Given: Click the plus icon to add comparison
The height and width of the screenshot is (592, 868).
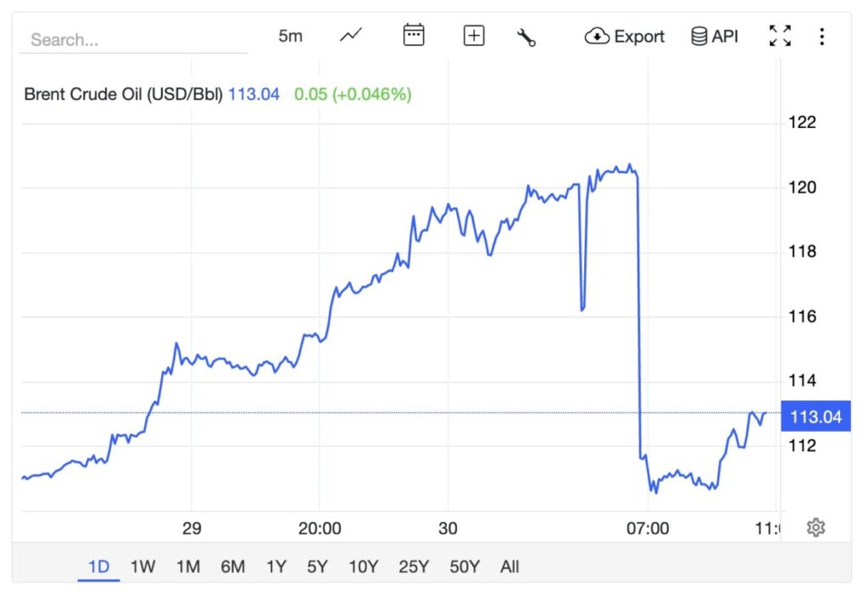Looking at the screenshot, I should [x=474, y=36].
